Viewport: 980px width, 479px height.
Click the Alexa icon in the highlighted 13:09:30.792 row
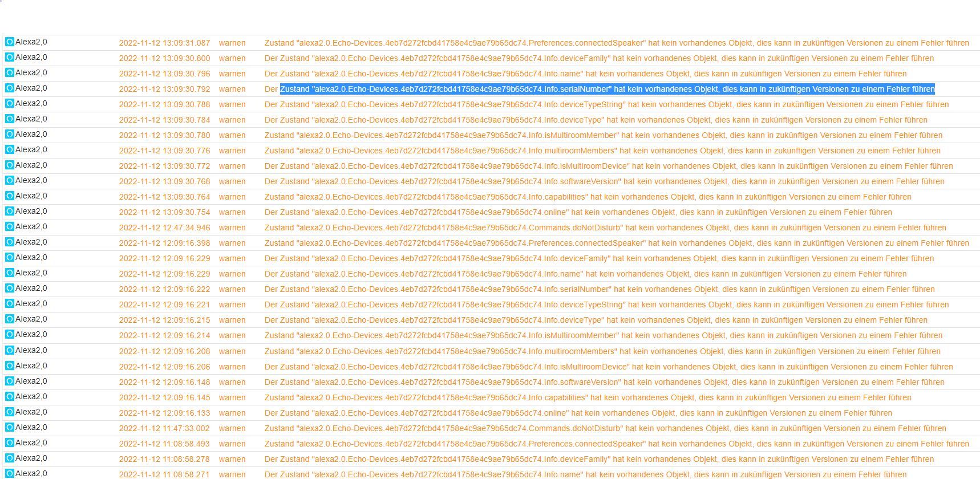pyautogui.click(x=10, y=88)
